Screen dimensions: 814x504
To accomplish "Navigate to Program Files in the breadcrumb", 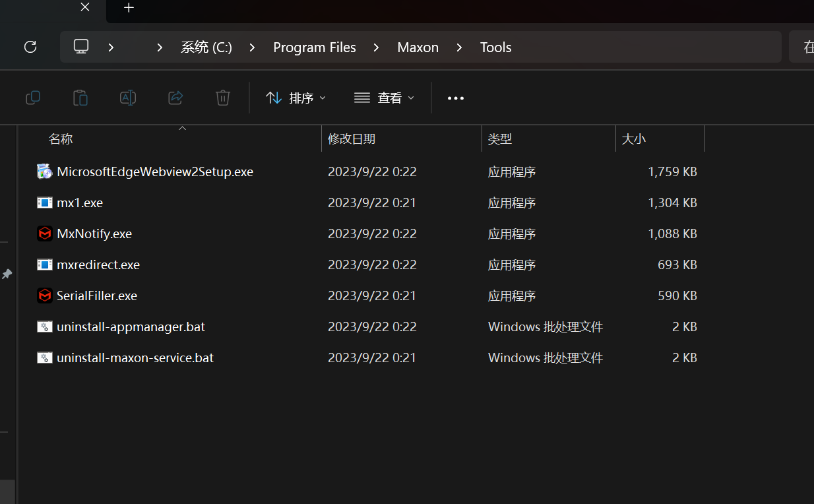I will (x=315, y=47).
